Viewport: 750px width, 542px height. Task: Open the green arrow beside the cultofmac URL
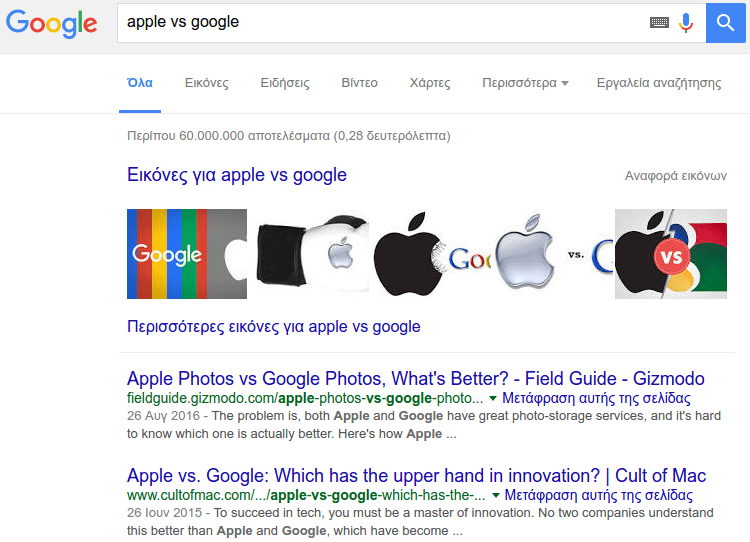496,495
